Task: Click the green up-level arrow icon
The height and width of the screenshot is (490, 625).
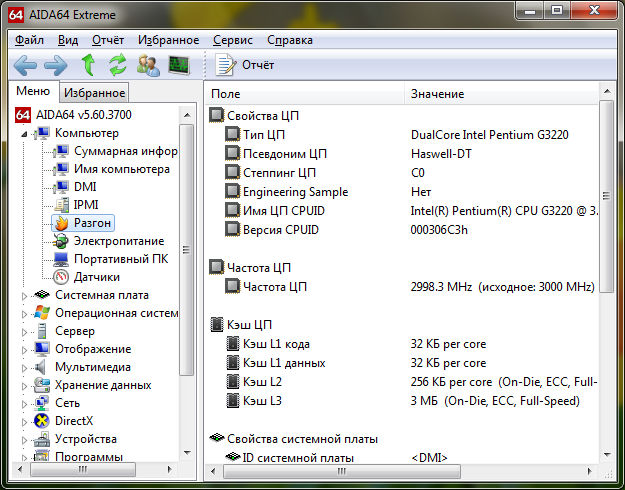Action: coord(88,65)
